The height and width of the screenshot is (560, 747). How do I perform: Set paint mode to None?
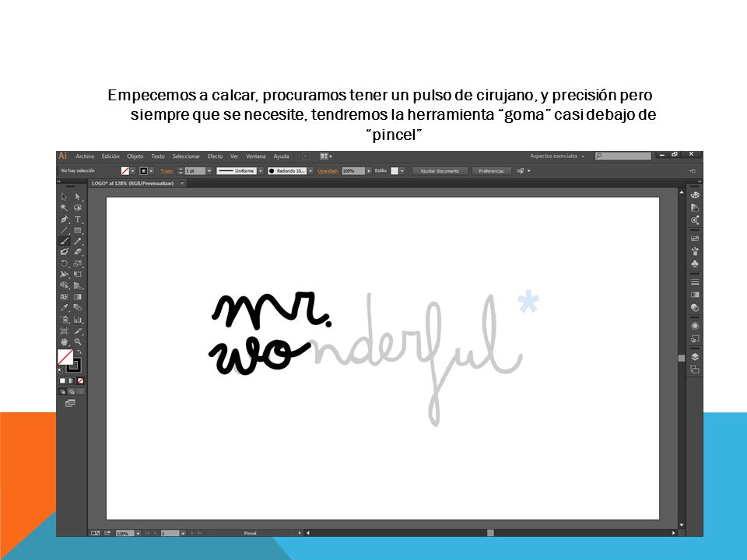point(80,380)
